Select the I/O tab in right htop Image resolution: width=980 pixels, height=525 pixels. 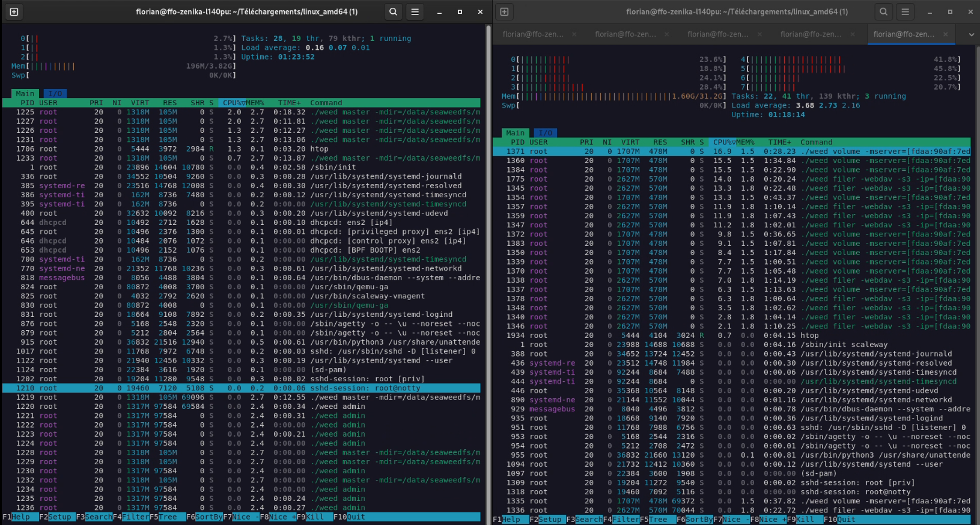coord(545,133)
